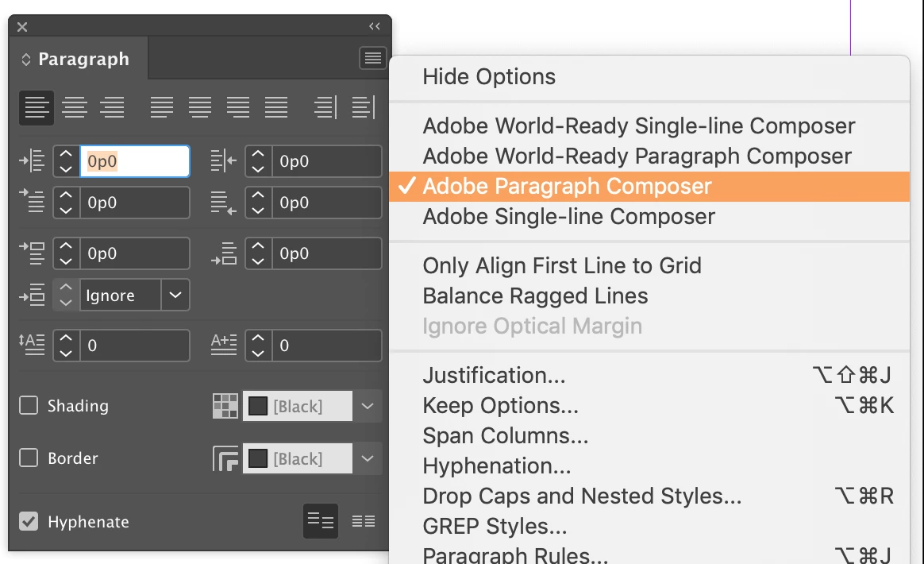The height and width of the screenshot is (564, 924).
Task: Enable the Border checkbox
Action: 29,458
